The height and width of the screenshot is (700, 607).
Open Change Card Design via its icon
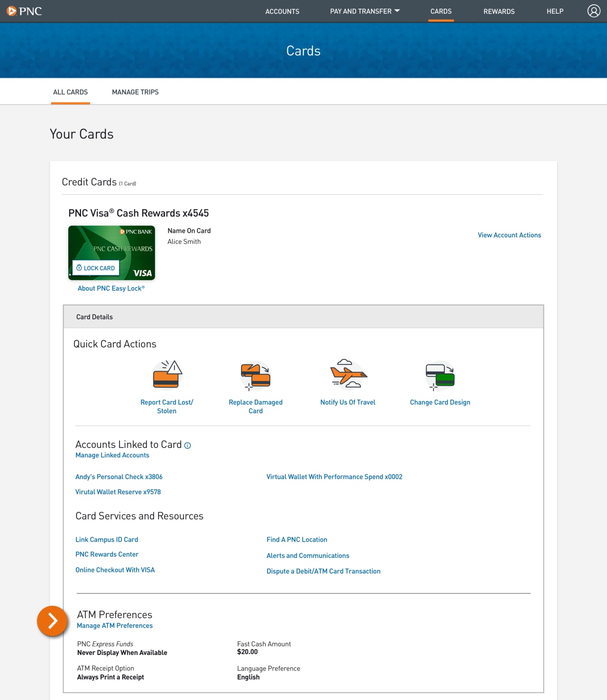[x=440, y=375]
